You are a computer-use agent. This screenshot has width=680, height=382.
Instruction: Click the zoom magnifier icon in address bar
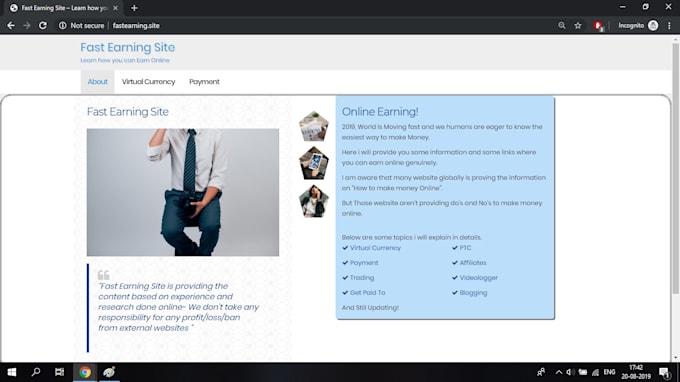[x=562, y=26]
